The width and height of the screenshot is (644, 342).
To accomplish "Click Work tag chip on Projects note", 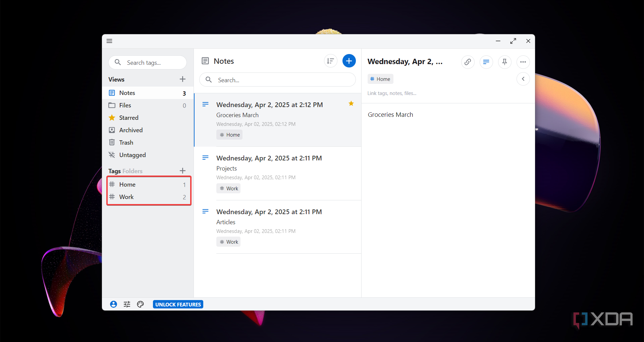I will (228, 189).
